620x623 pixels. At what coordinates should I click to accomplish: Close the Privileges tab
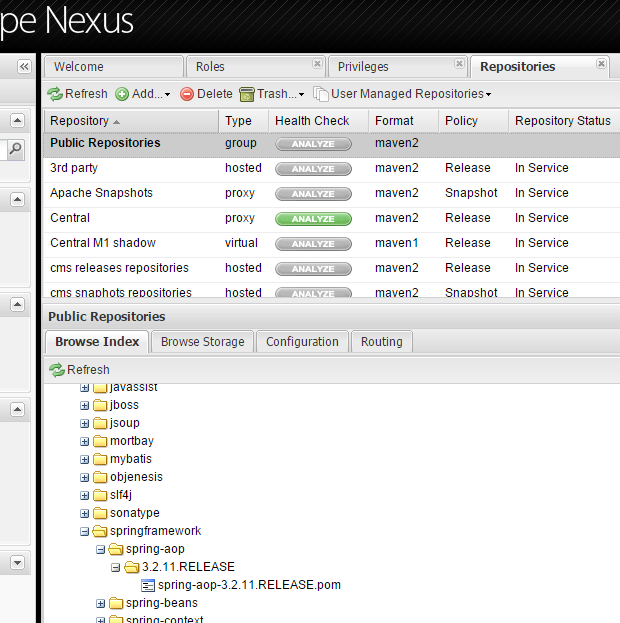[459, 64]
